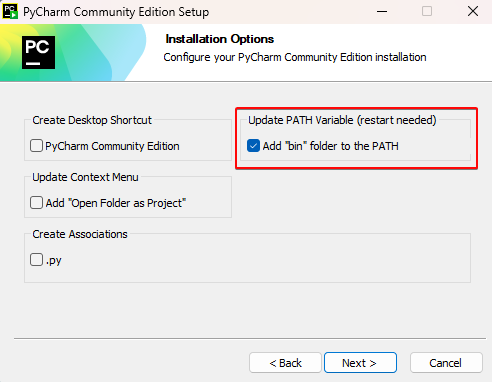This screenshot has height=382, width=492.
Task: Close the PyCharm setup window
Action: (x=473, y=12)
